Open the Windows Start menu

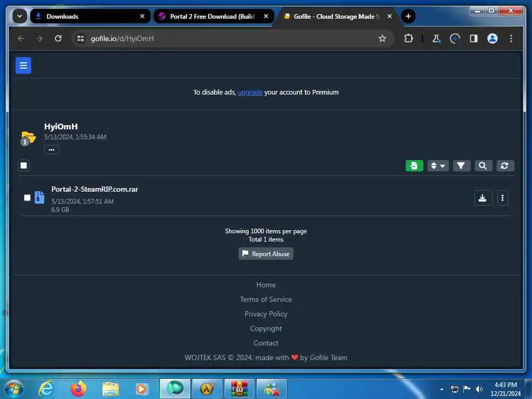coord(14,389)
